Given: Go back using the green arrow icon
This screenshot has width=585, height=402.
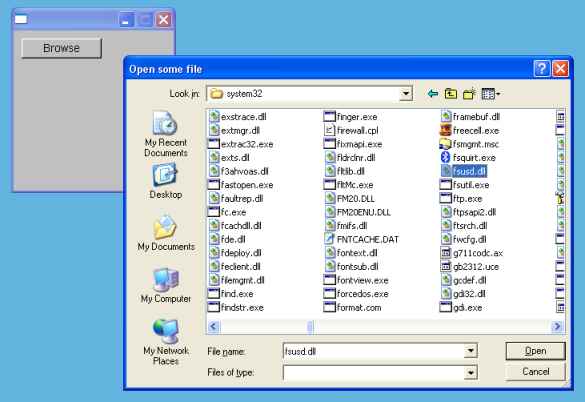Looking at the screenshot, I should pos(433,94).
